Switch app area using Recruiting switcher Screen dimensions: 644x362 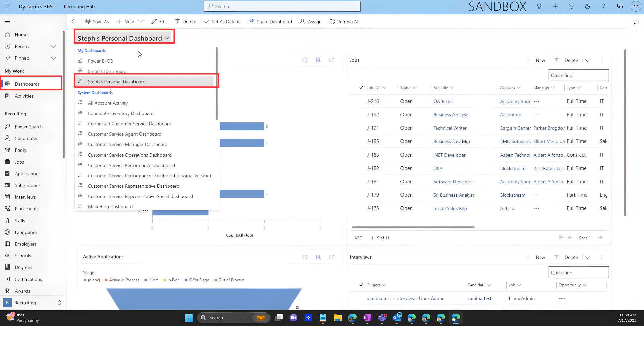point(33,303)
